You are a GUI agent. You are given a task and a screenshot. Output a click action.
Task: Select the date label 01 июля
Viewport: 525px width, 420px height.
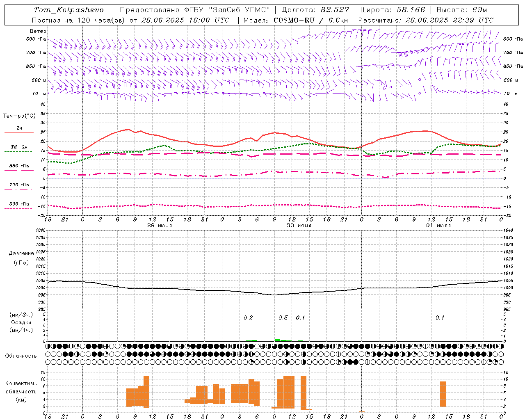click(438, 226)
